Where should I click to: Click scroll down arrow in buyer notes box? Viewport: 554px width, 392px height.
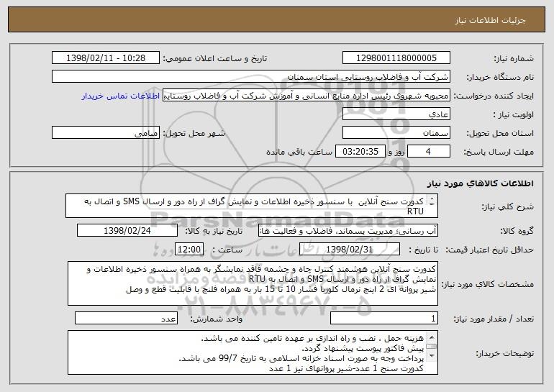(432, 357)
